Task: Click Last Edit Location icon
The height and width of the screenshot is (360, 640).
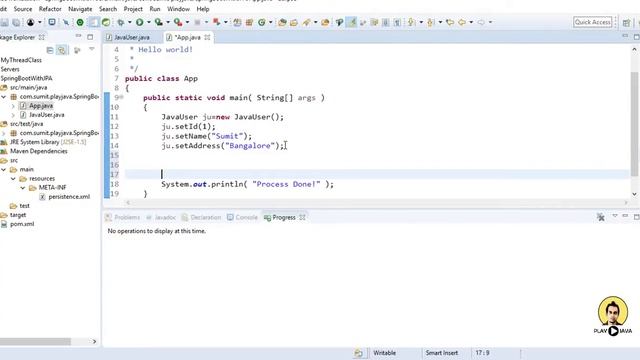Action: point(450,22)
